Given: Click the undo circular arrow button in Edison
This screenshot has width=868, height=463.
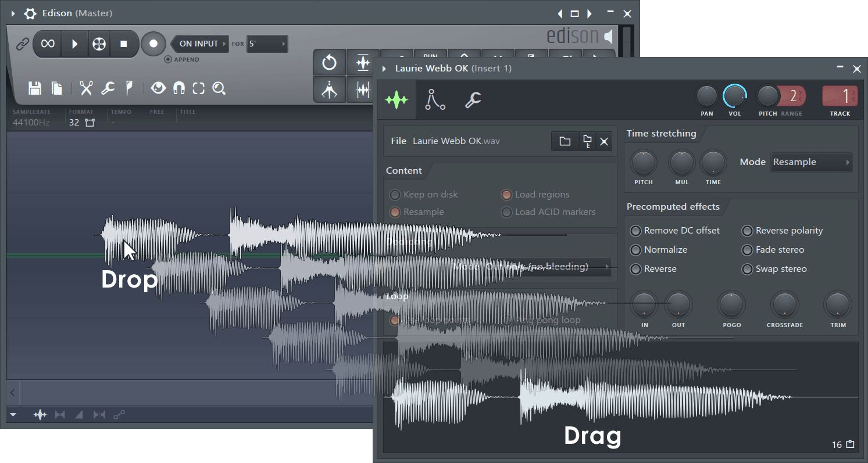Looking at the screenshot, I should pyautogui.click(x=329, y=62).
